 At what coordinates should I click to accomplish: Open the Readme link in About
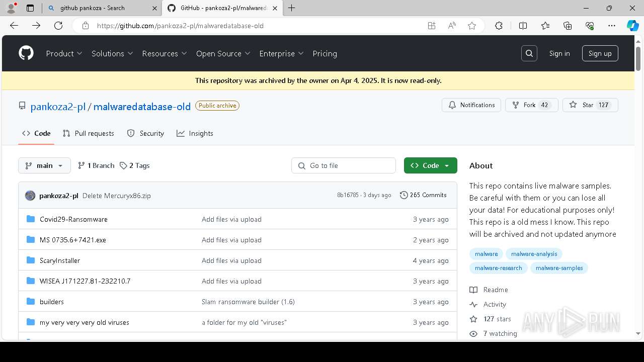489,290
